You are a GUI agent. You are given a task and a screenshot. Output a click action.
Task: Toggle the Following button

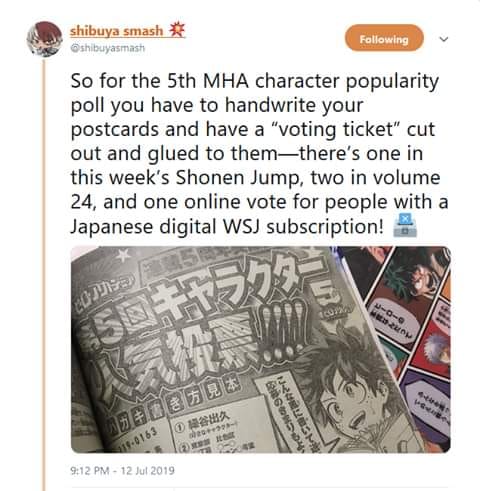[x=384, y=39]
